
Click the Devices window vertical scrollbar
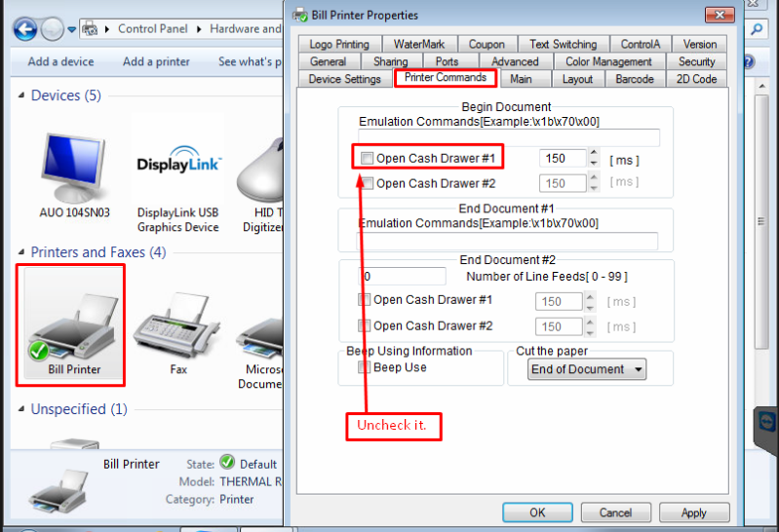pyautogui.click(x=761, y=221)
